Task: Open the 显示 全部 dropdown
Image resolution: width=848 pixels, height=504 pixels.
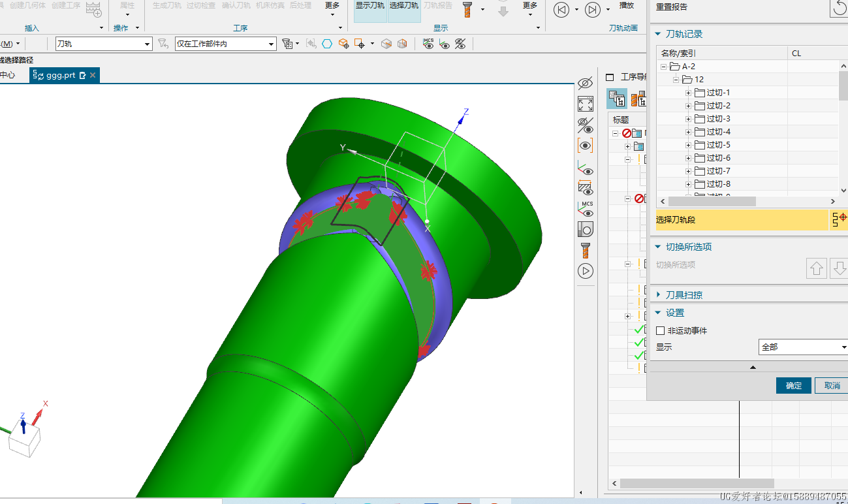Action: tap(803, 347)
